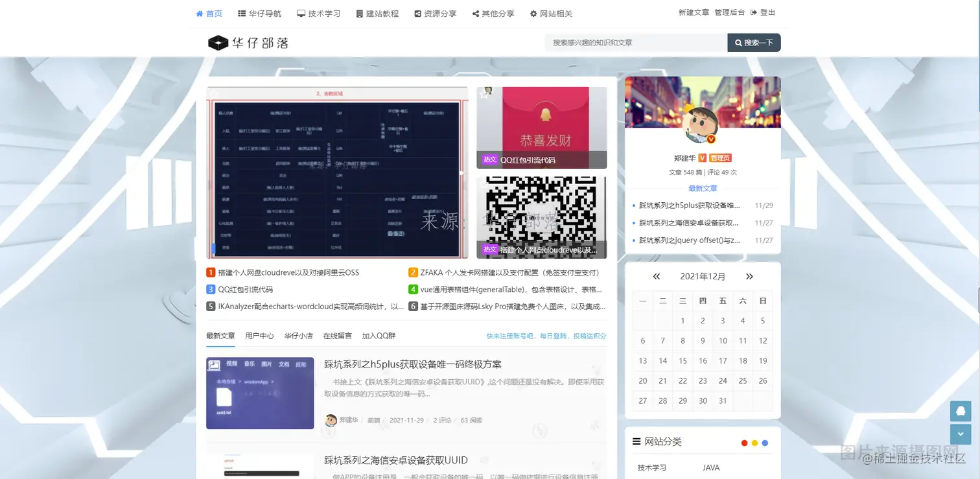This screenshot has height=479, width=980.
Task: Open the 资源分享 menu
Action: pyautogui.click(x=436, y=14)
